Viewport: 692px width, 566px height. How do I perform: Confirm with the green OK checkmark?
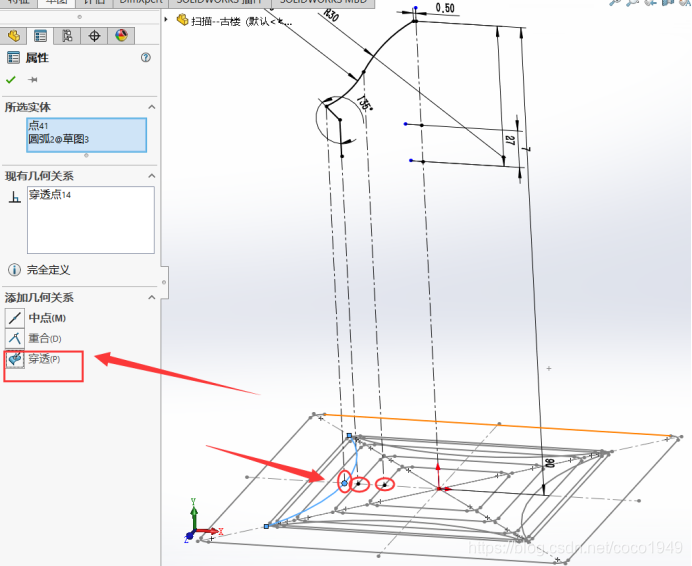[11, 79]
